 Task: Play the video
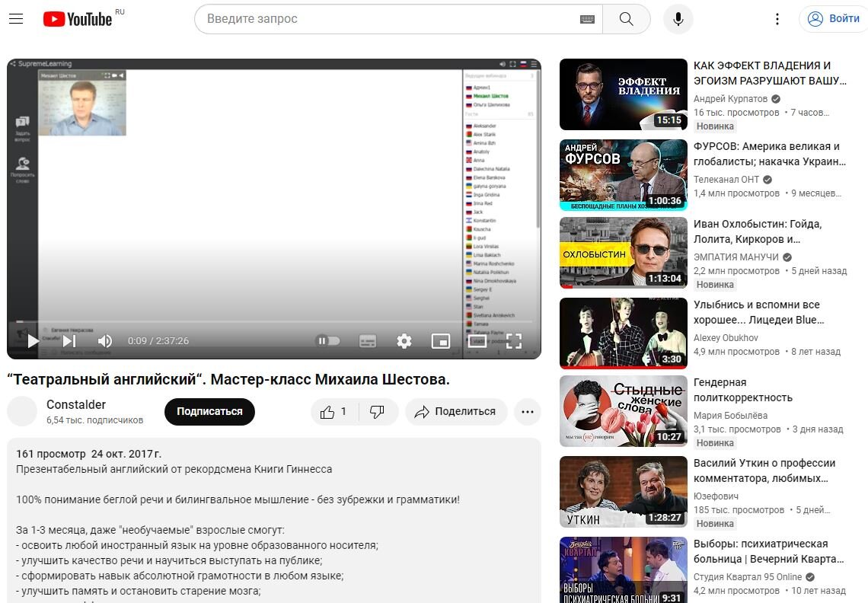[34, 341]
